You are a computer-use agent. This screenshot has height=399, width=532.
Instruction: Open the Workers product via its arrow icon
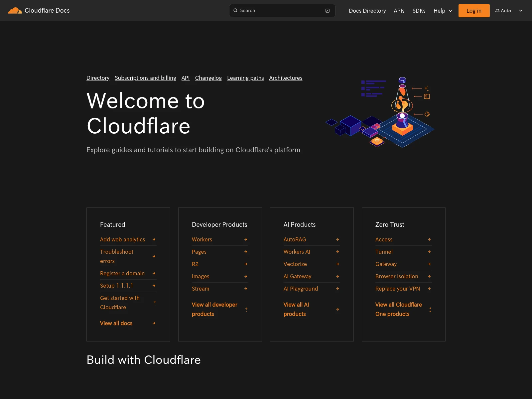click(x=245, y=239)
